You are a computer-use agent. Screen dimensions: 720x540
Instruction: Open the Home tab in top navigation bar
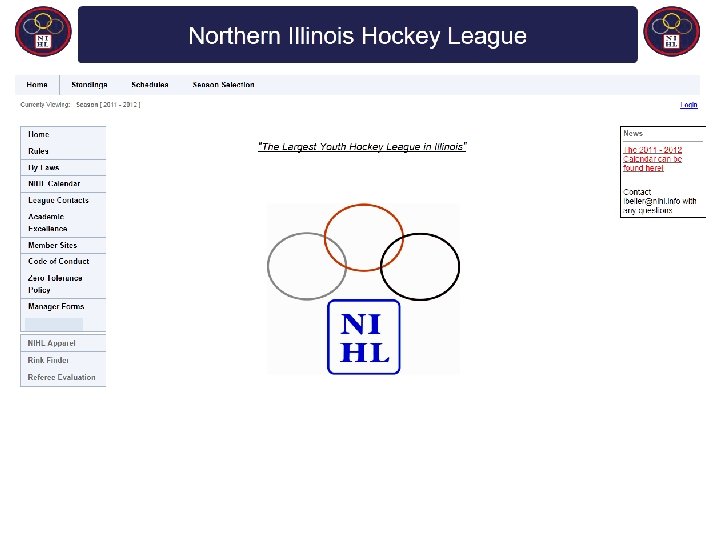(x=37, y=84)
